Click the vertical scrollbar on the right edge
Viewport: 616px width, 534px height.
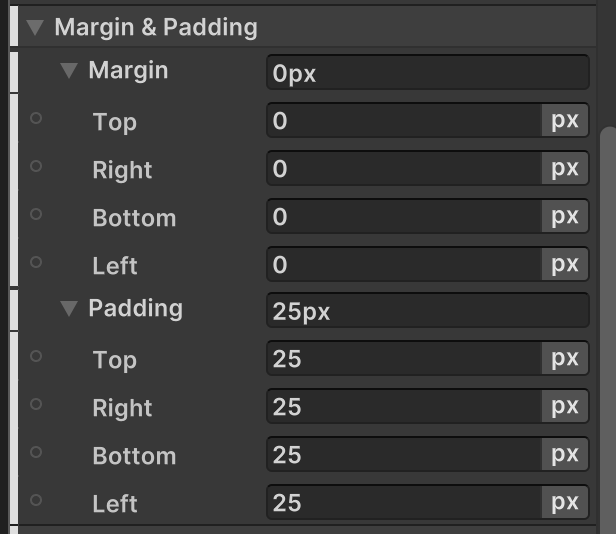click(x=607, y=300)
